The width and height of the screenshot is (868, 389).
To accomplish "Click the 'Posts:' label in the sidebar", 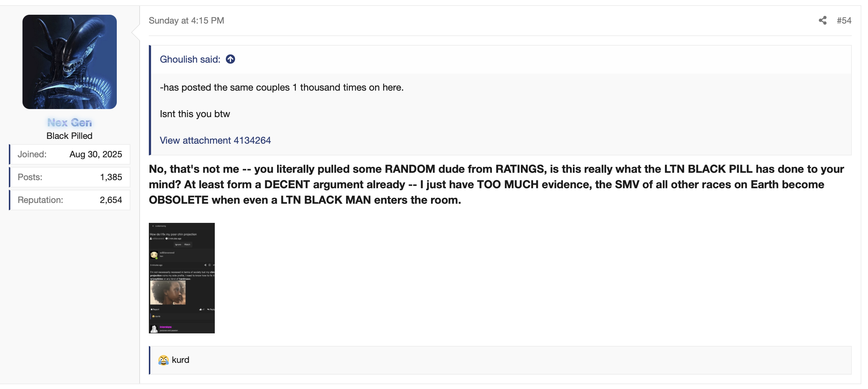I will 30,177.
